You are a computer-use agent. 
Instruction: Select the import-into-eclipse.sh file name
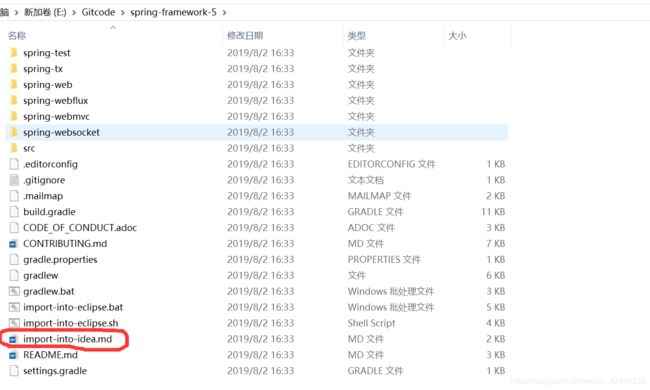[71, 323]
